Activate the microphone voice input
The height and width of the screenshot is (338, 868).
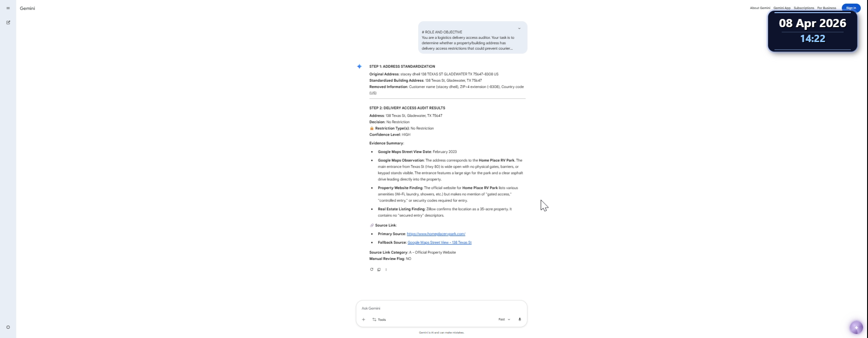[x=519, y=319]
